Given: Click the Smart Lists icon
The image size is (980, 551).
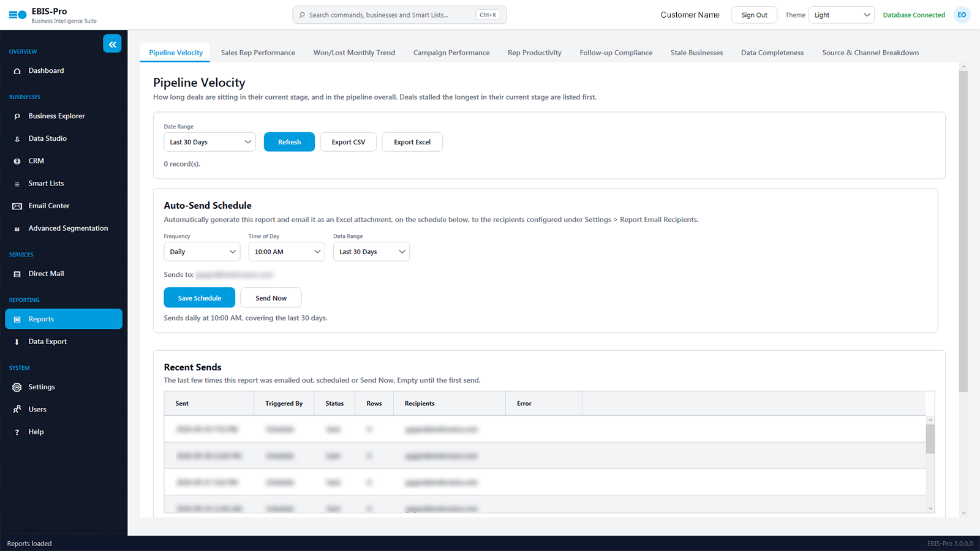Looking at the screenshot, I should pos(17,184).
